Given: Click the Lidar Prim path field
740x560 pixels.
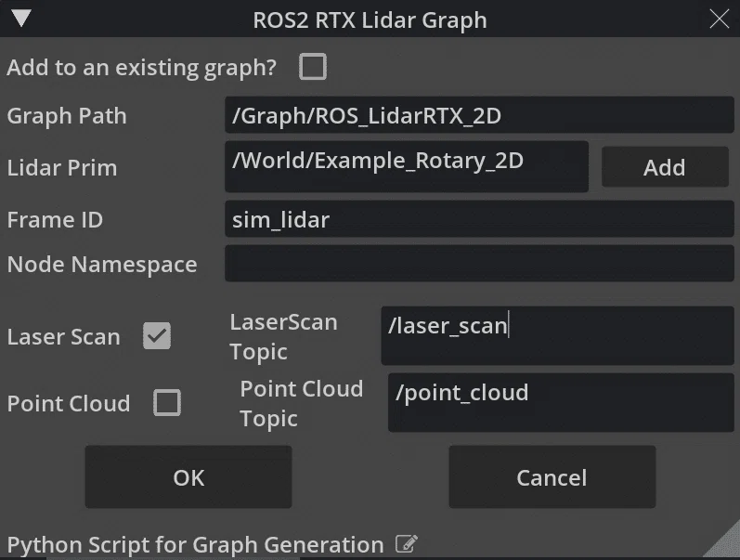Looking at the screenshot, I should [407, 166].
